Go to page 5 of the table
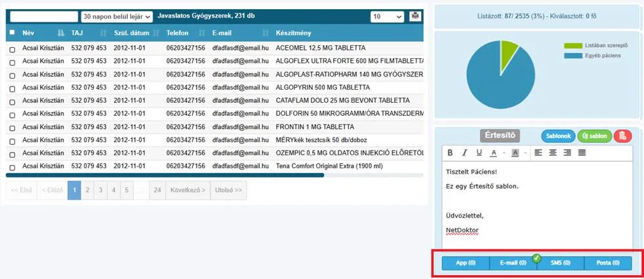 pyautogui.click(x=127, y=191)
